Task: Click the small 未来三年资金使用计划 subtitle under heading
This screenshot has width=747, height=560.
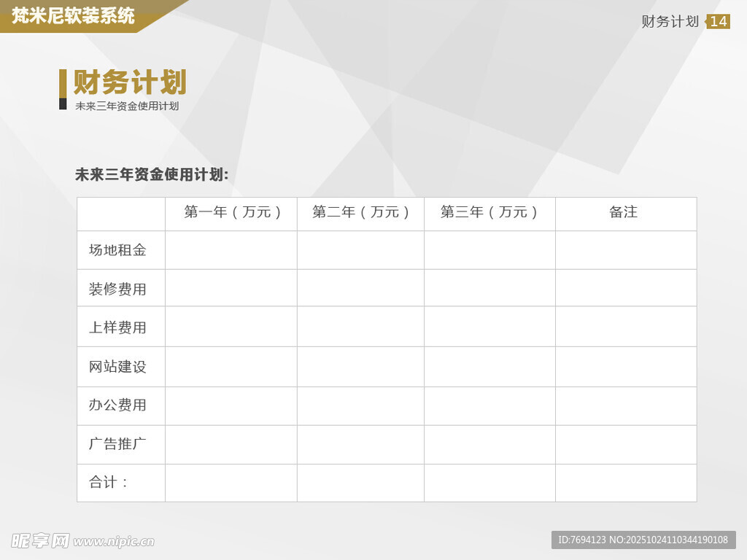Action: click(x=127, y=106)
